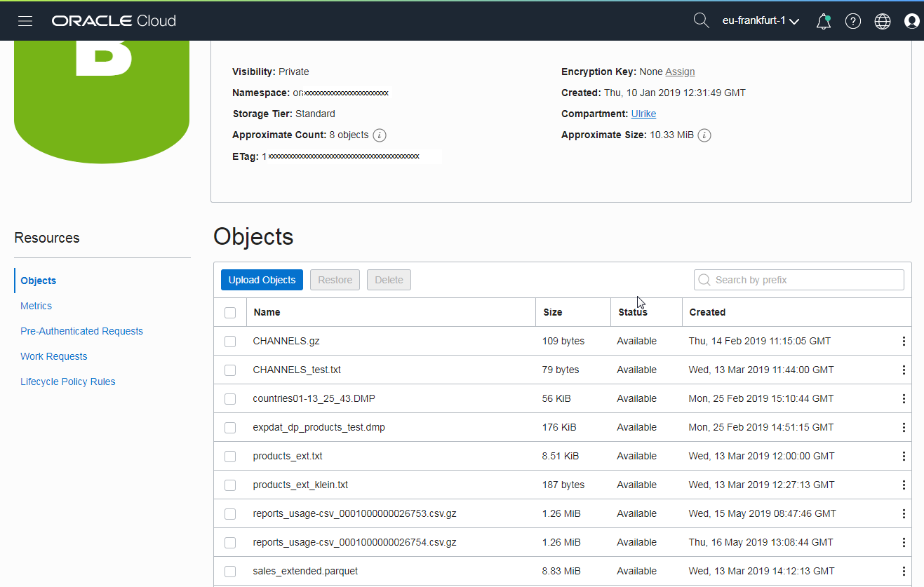Screen dimensions: 924x587
Task: Select the products_ext.txt row checkbox
Action: click(230, 457)
